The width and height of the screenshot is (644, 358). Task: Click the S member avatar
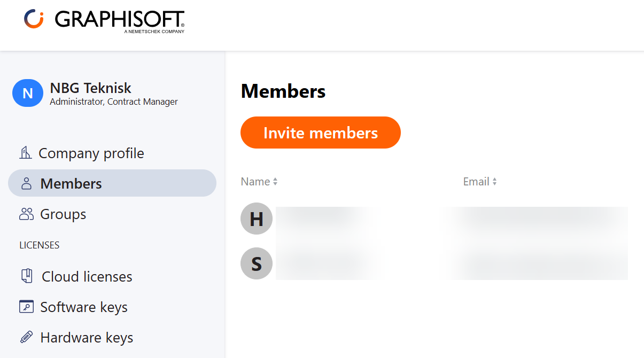(x=257, y=263)
